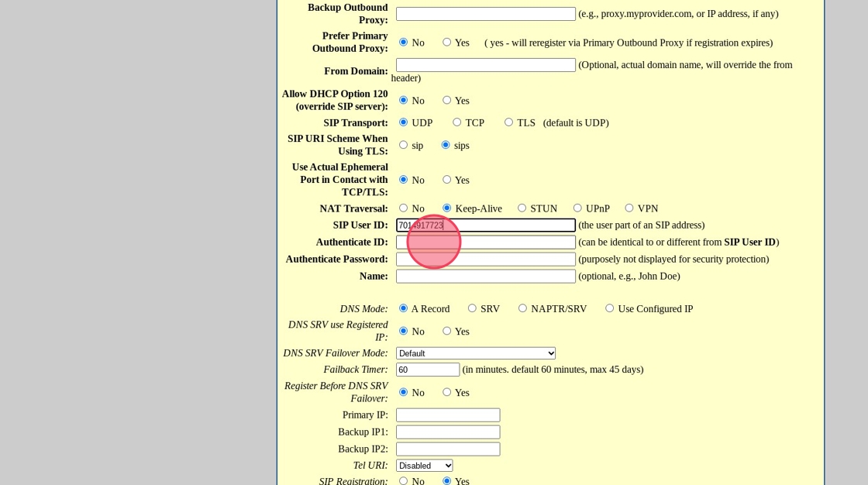Set NAT Traversal to VPN

coord(629,208)
